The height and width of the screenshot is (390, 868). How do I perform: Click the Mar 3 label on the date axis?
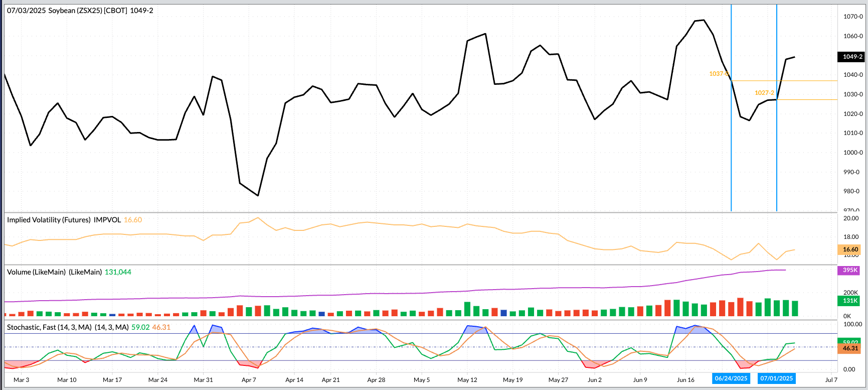click(21, 380)
